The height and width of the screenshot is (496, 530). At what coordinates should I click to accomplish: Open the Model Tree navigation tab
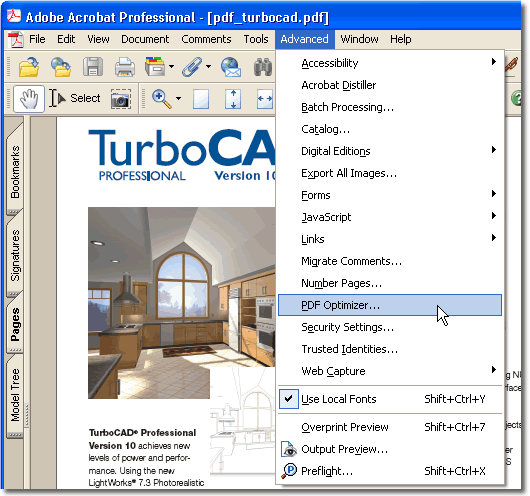pyautogui.click(x=15, y=395)
